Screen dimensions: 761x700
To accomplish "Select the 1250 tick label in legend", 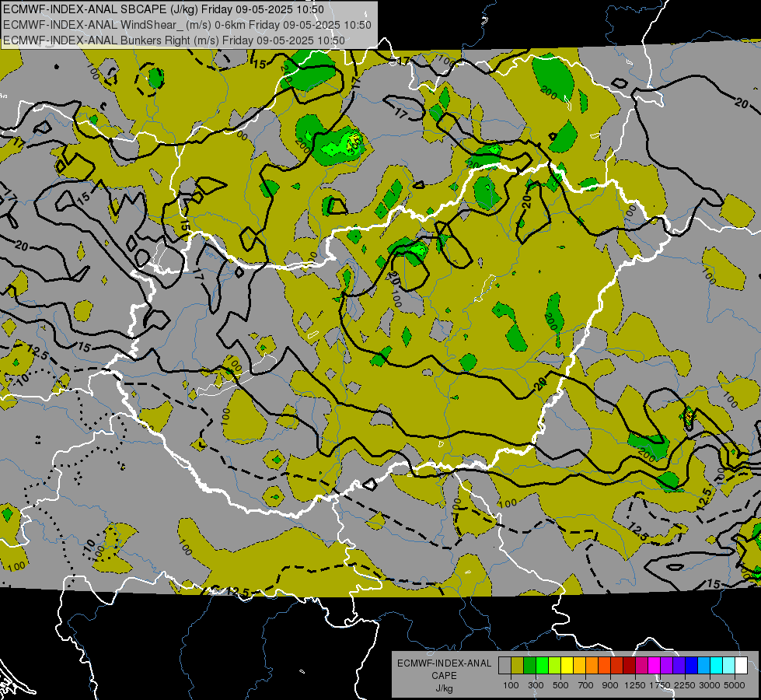I will click(x=635, y=685).
